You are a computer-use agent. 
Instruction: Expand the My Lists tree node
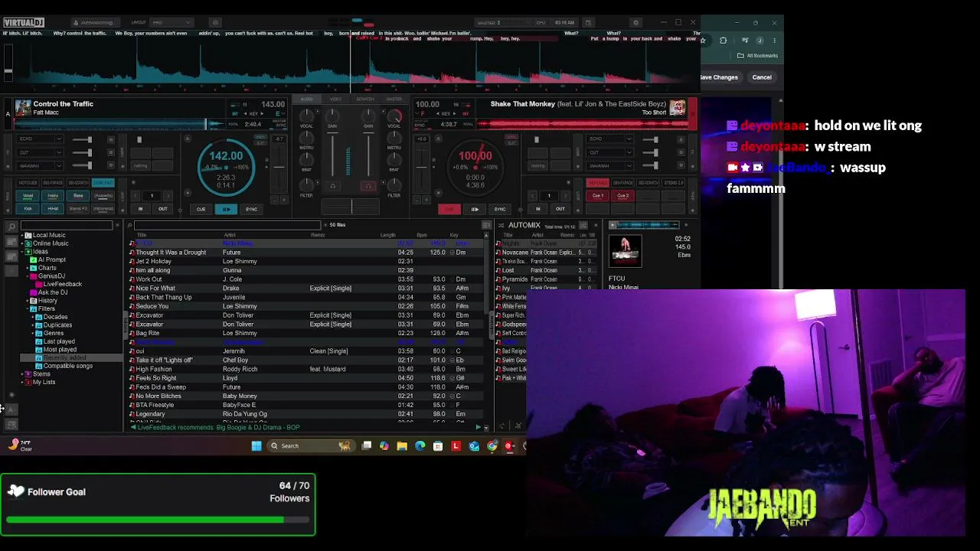pyautogui.click(x=22, y=382)
